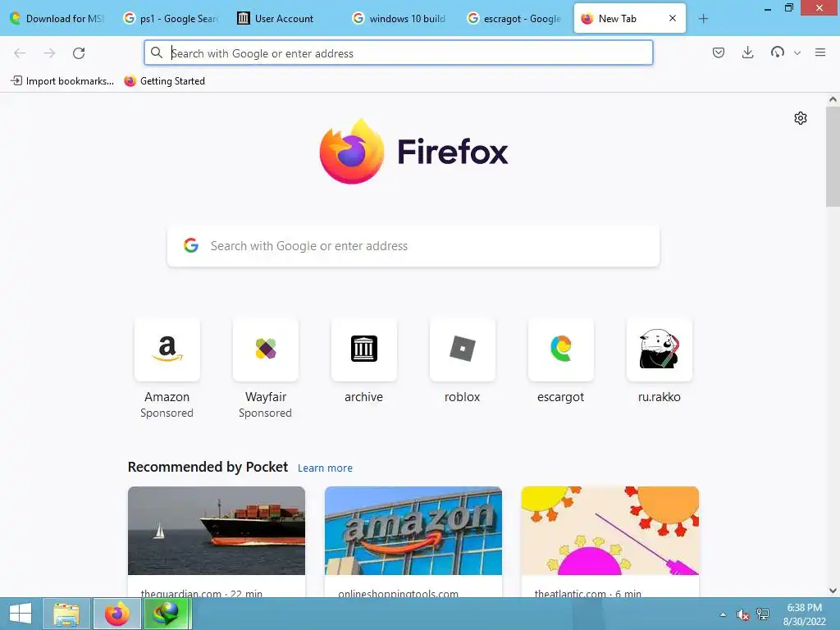Expand the chevron next to the extension icon
Image resolution: width=840 pixels, height=630 pixels.
click(797, 52)
